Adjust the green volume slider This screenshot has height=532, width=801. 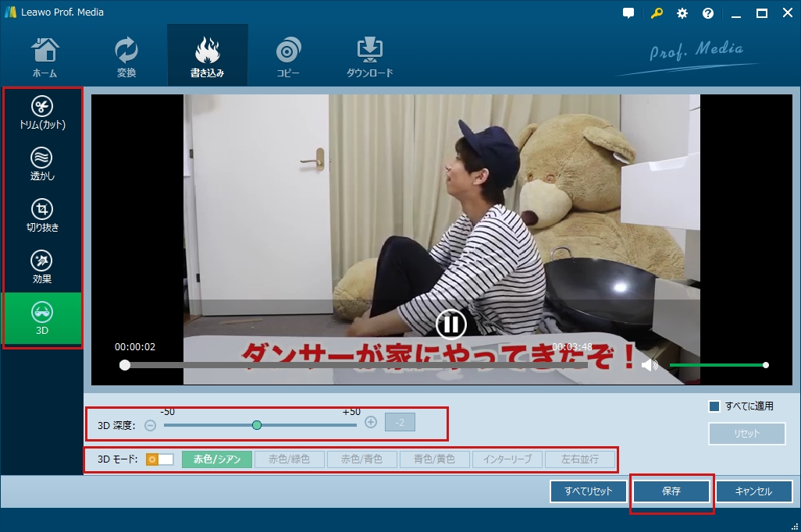(x=718, y=365)
